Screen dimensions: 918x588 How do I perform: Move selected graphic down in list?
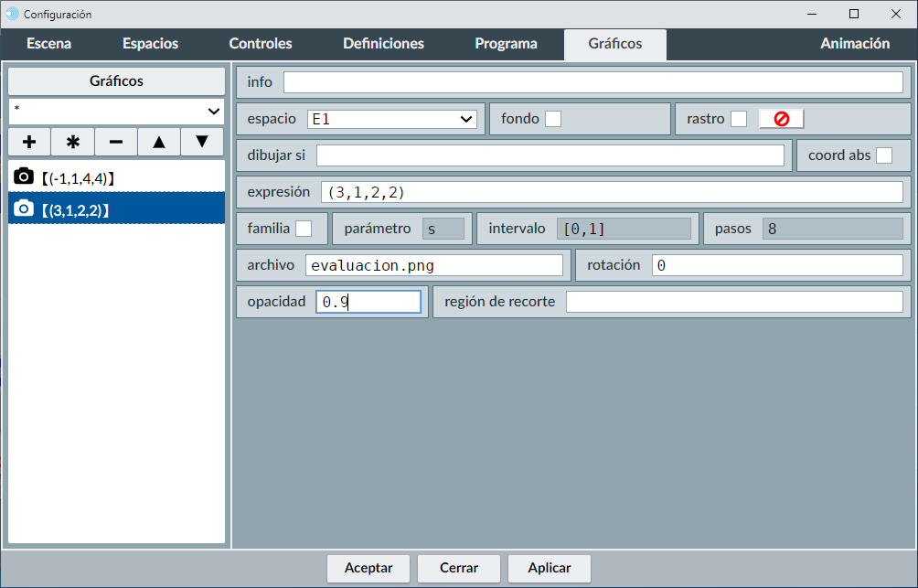[202, 142]
